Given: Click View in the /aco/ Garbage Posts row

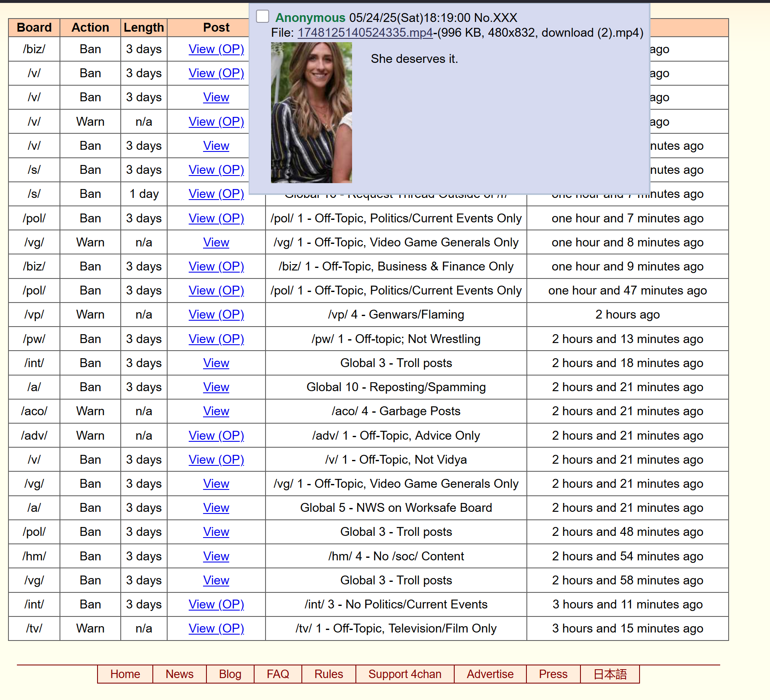Looking at the screenshot, I should pyautogui.click(x=216, y=411).
